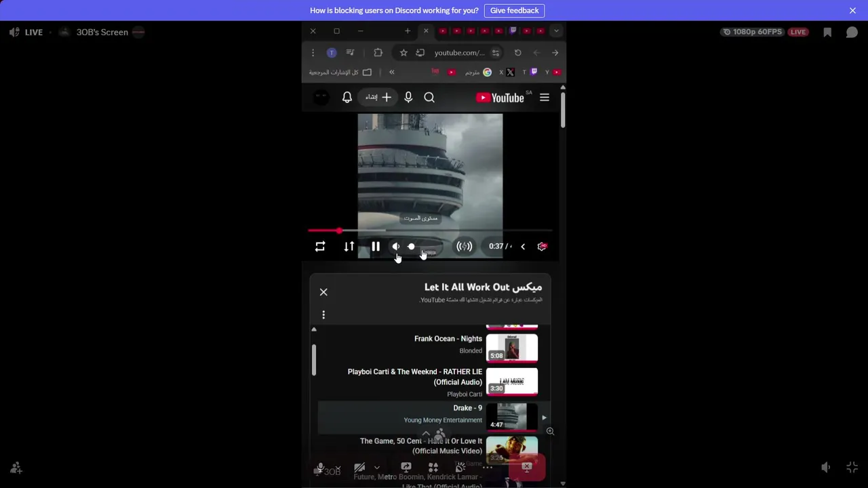Click the Give feedback button in Discord banner

coord(514,10)
